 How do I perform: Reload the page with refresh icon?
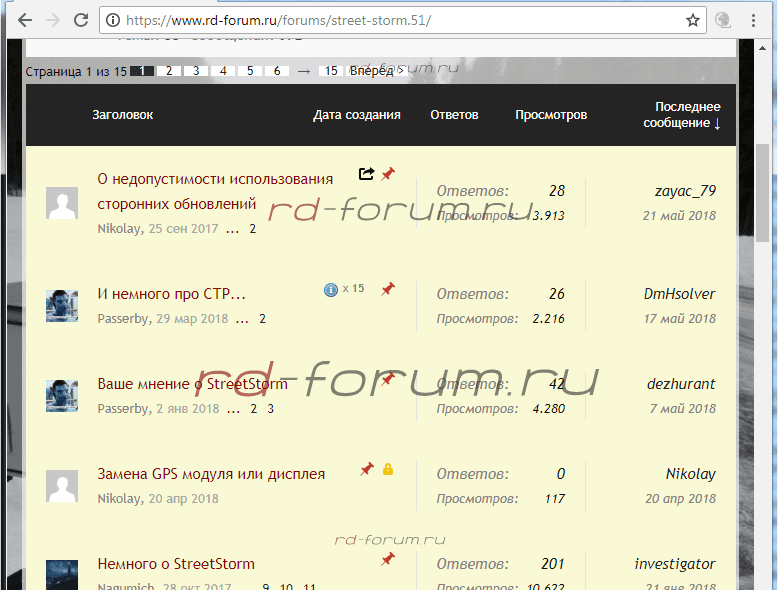coord(81,20)
